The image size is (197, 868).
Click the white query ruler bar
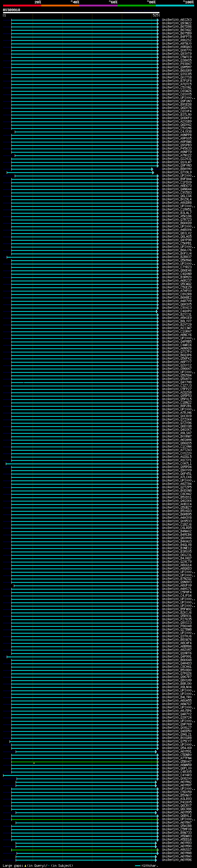81,13
